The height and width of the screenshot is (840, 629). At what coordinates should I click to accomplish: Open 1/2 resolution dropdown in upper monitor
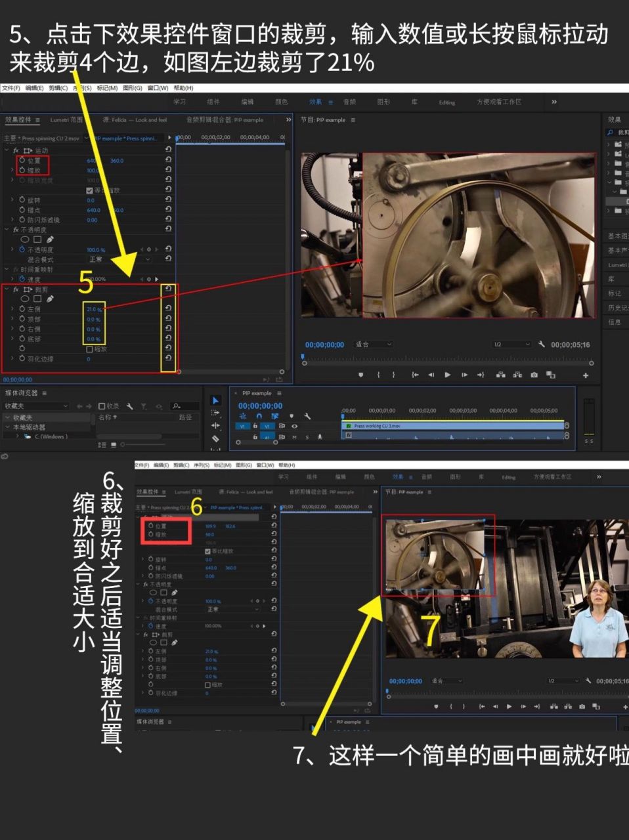tap(511, 345)
